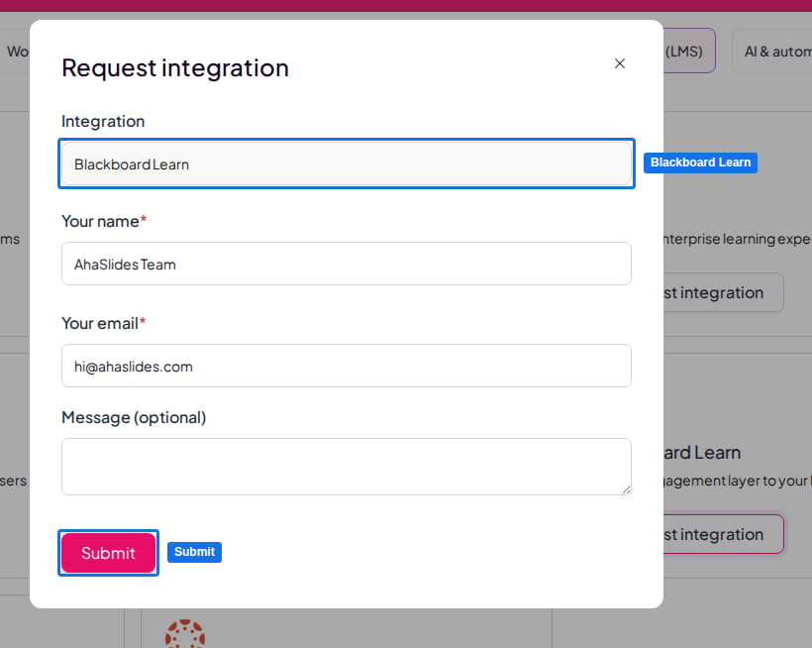This screenshot has width=812, height=648.
Task: Click the Integration label text
Action: (103, 121)
